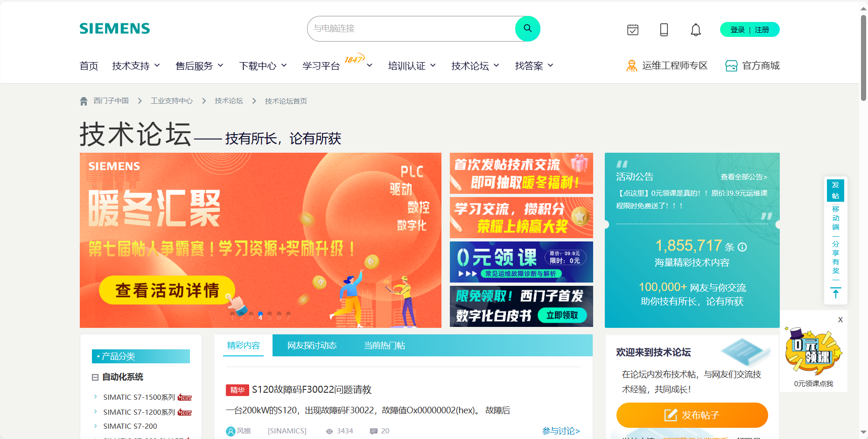Click the green search magnifier button
This screenshot has width=868, height=439.
tap(527, 28)
